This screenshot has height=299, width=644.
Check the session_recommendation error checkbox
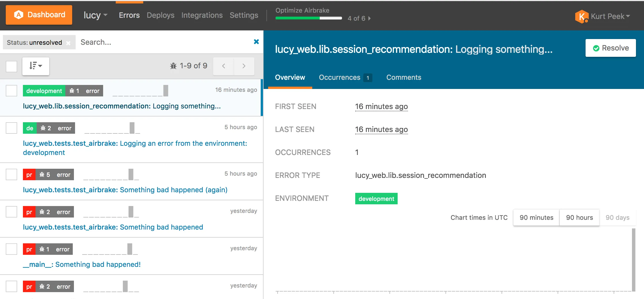tap(11, 91)
